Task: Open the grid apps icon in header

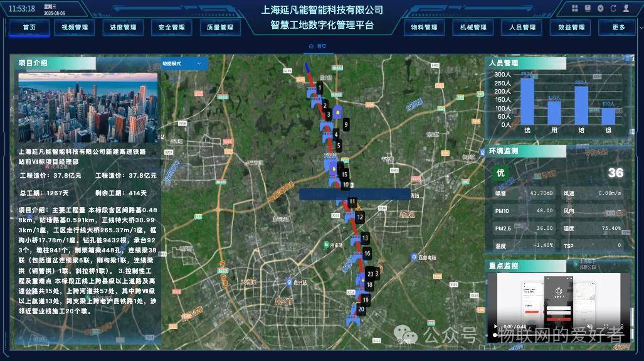Action: pyautogui.click(x=574, y=8)
